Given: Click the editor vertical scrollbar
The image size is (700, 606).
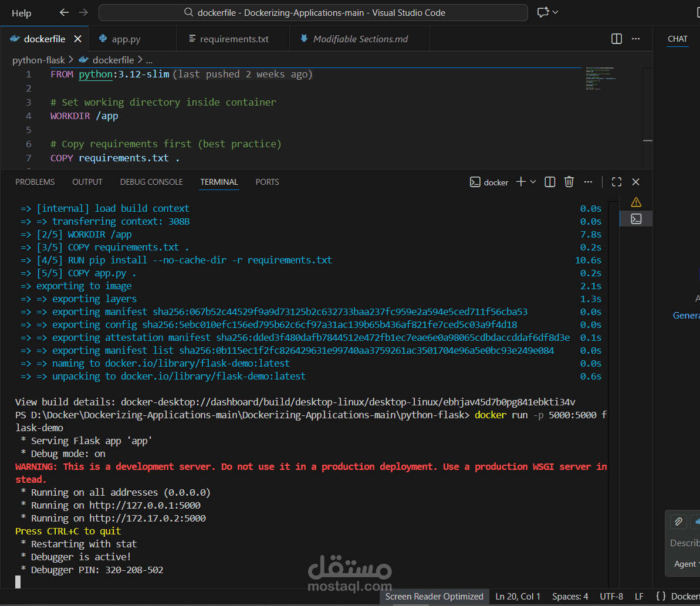Looking at the screenshot, I should pyautogui.click(x=647, y=118).
